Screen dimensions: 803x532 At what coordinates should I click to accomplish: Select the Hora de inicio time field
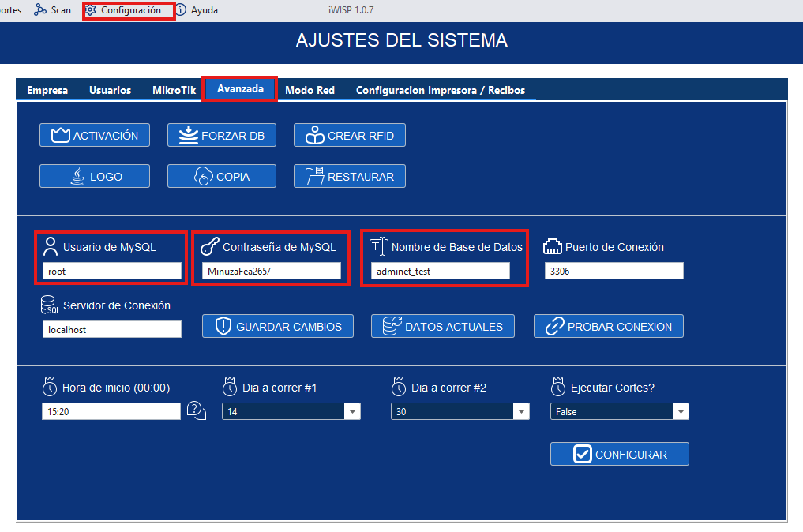[111, 412]
